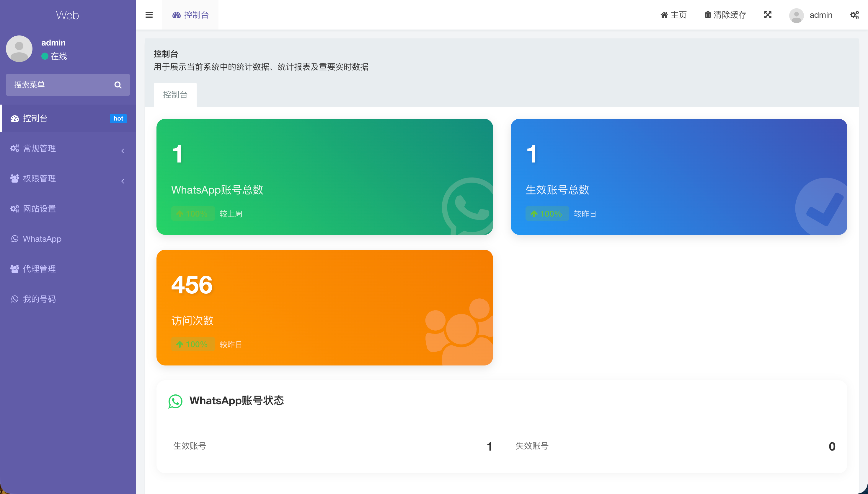868x494 pixels.
Task: Go to 主页 link in top bar
Action: (x=673, y=15)
